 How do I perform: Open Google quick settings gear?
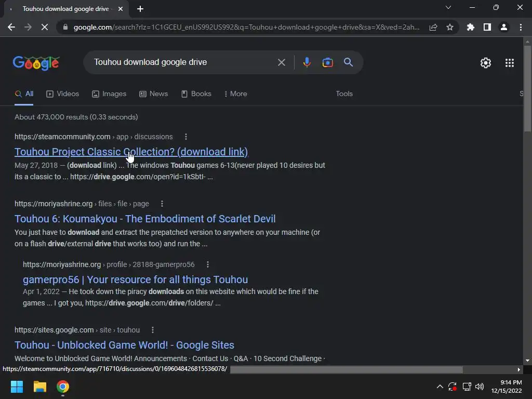pyautogui.click(x=486, y=63)
